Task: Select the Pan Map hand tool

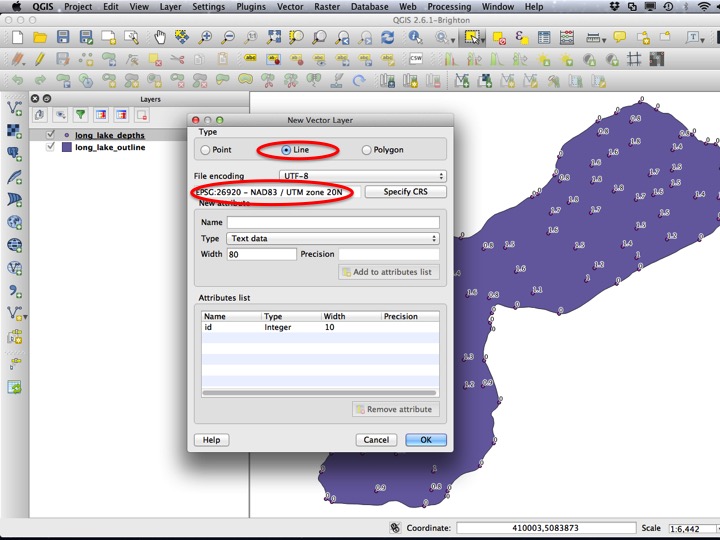Action: click(159, 37)
